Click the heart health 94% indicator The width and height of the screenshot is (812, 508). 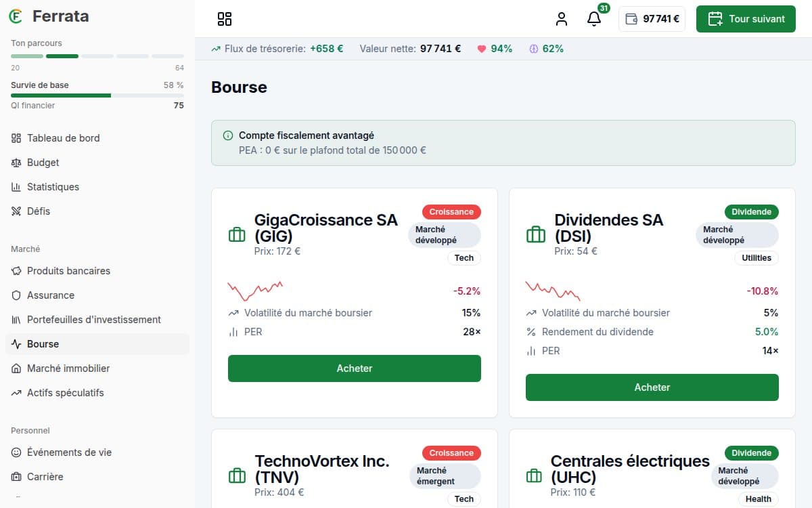click(x=495, y=49)
